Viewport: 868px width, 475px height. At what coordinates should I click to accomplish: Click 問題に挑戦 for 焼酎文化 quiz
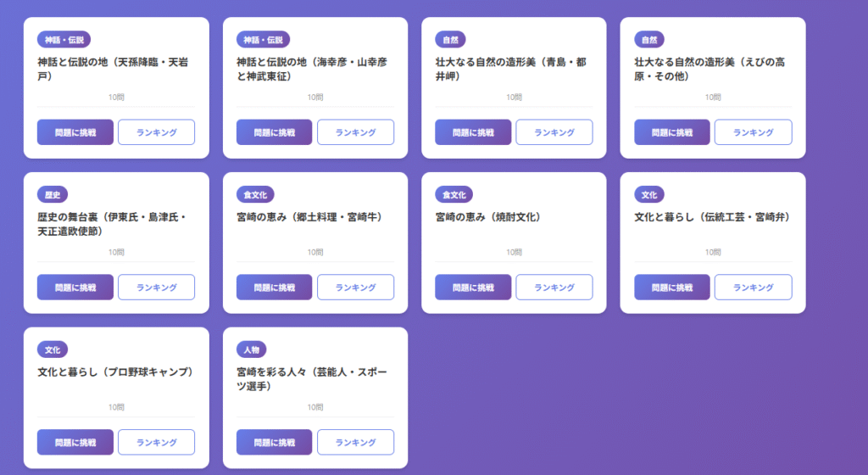coord(473,288)
